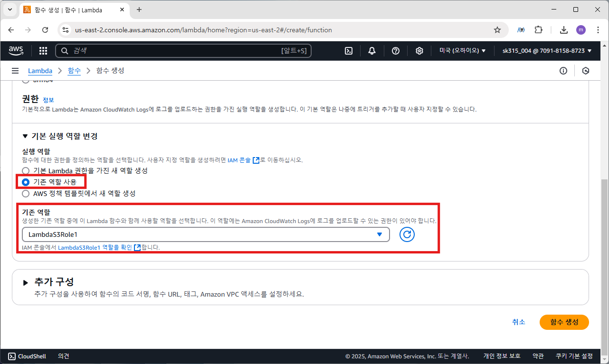Click the CloudShell icon in the footer
The width and height of the screenshot is (609, 364).
click(12, 356)
